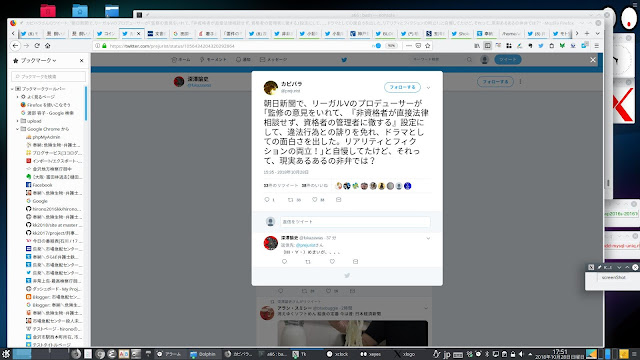The width and height of the screenshot is (640, 360).
Task: Open the phpMyAdmin bookmark
Action: tap(43, 137)
